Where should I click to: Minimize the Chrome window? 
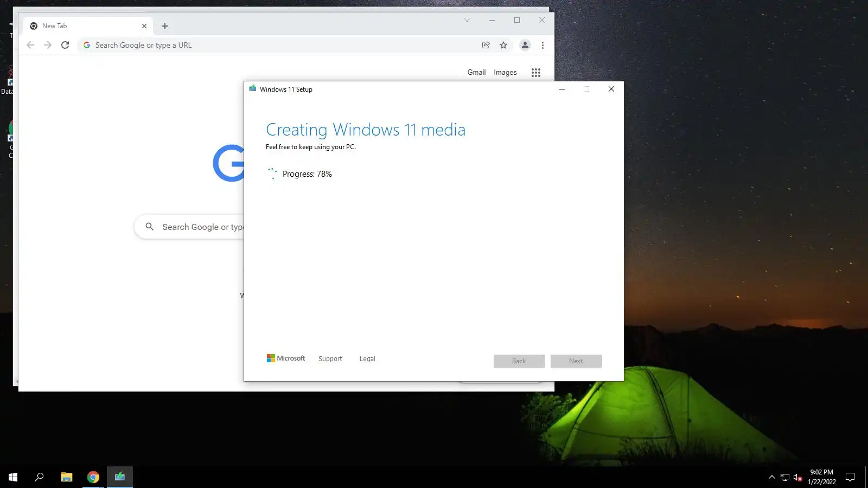point(492,20)
